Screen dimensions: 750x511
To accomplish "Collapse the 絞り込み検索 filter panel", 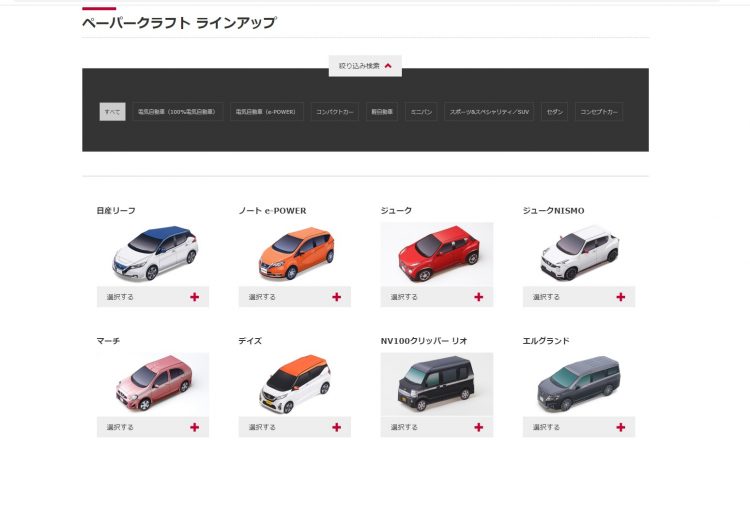I will 365,66.
